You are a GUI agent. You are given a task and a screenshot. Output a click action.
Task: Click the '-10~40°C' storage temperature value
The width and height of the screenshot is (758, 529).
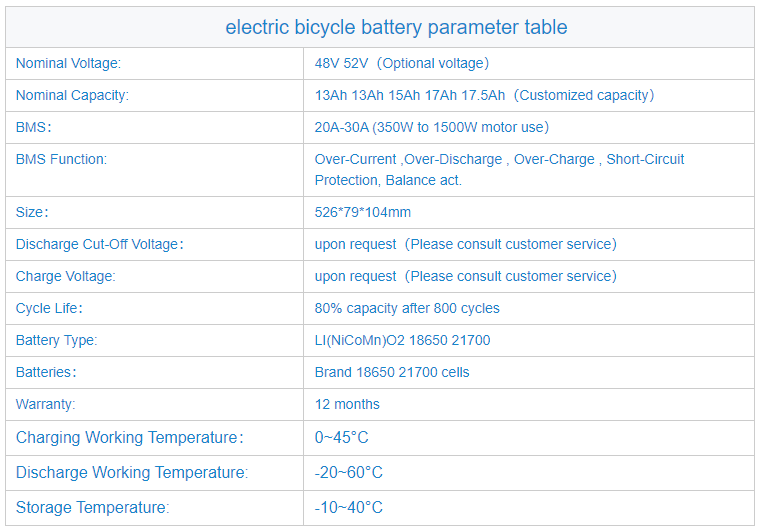click(349, 508)
